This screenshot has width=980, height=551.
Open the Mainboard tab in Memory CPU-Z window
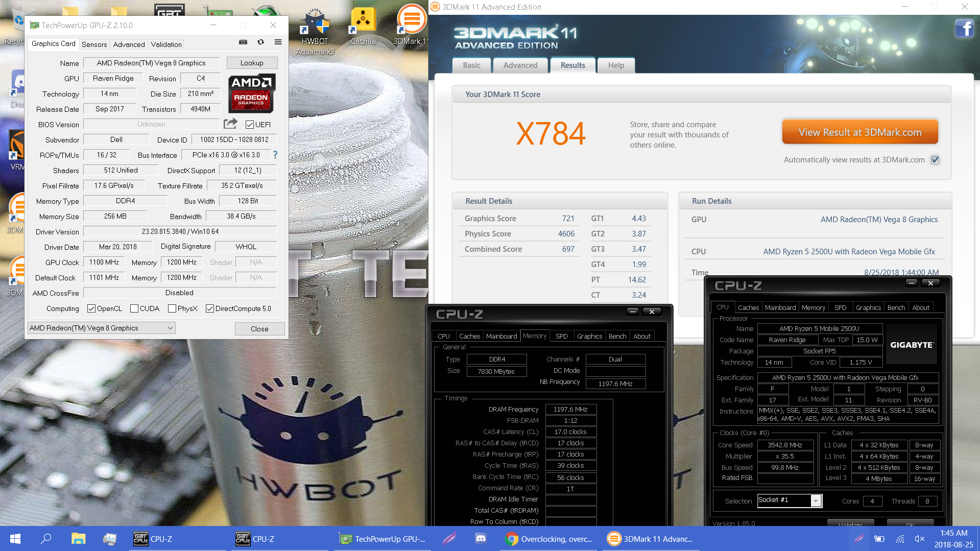coord(501,336)
